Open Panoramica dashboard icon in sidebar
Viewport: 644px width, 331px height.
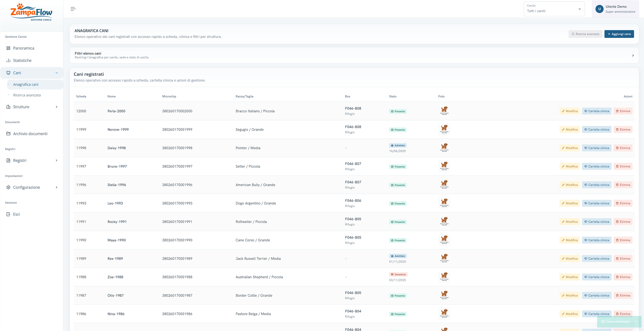click(8, 48)
